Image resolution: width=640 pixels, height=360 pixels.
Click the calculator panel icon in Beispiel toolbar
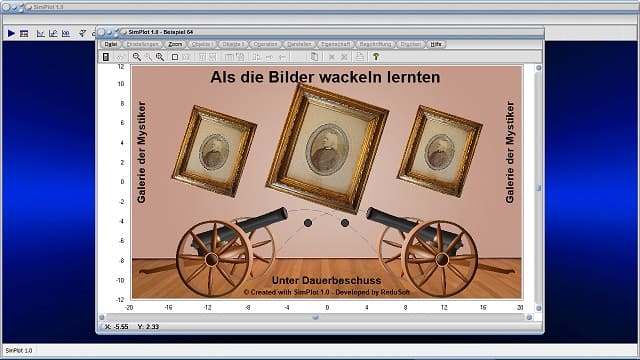pos(106,57)
